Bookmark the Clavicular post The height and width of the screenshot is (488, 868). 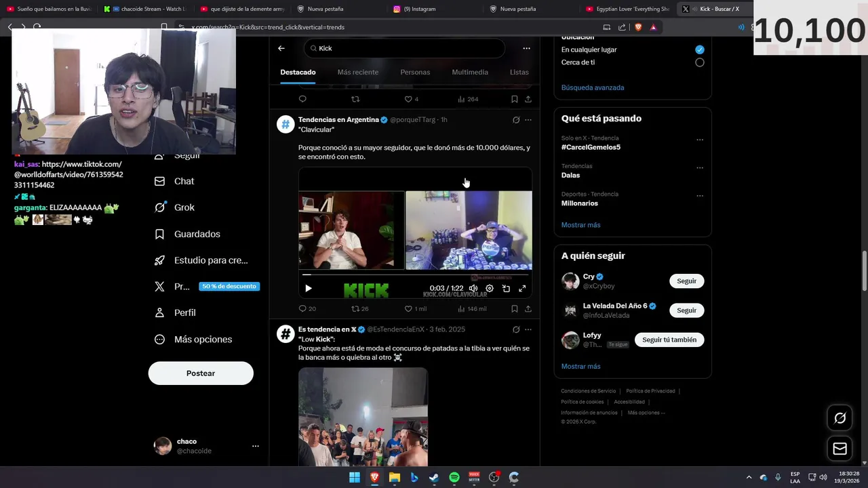(515, 308)
